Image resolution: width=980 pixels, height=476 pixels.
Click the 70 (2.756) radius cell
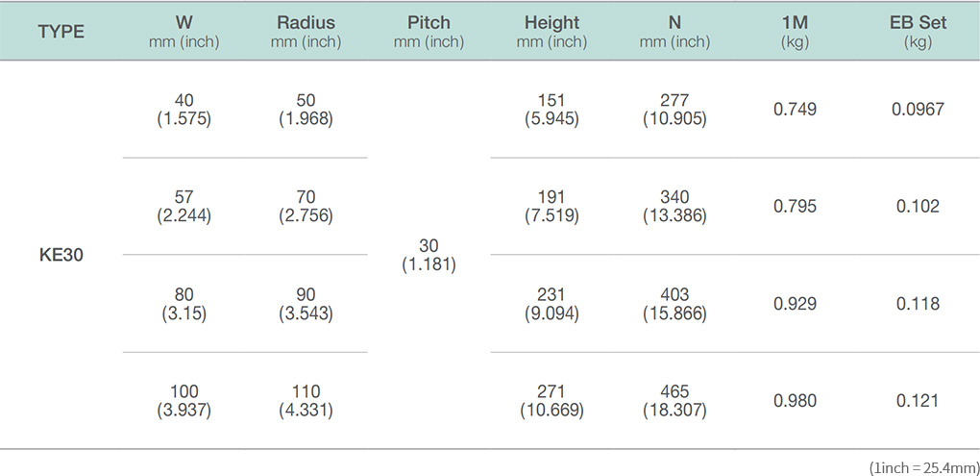point(306,207)
